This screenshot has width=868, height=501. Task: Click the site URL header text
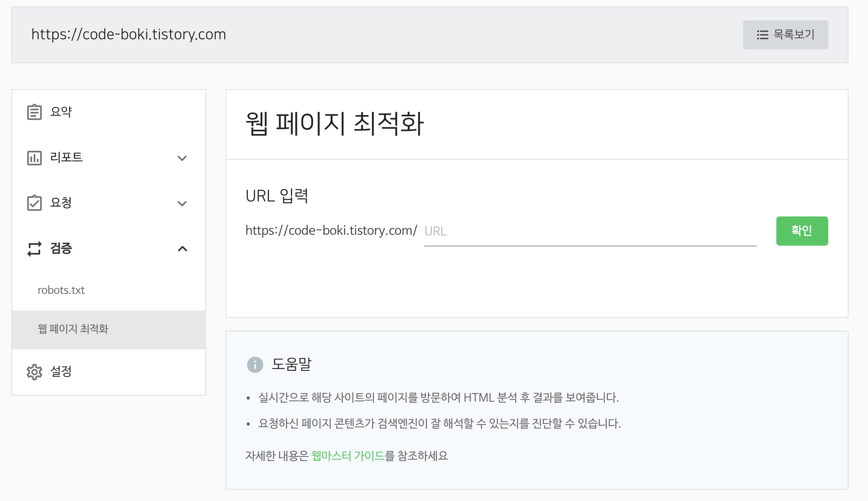coord(129,34)
